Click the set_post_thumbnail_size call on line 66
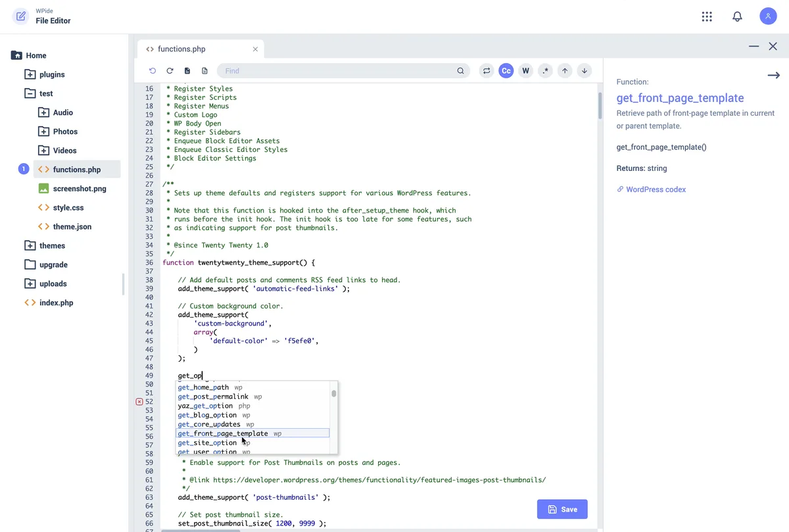The image size is (789, 532). 252,523
